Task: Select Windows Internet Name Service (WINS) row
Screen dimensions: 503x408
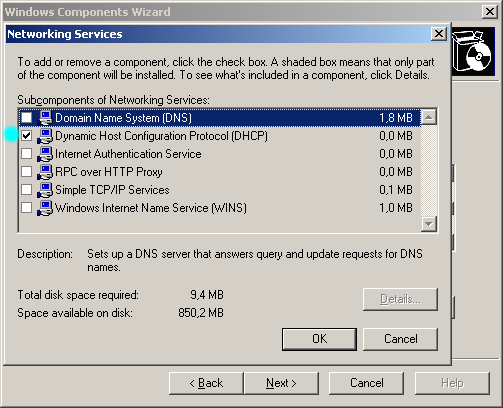Action: click(x=220, y=208)
